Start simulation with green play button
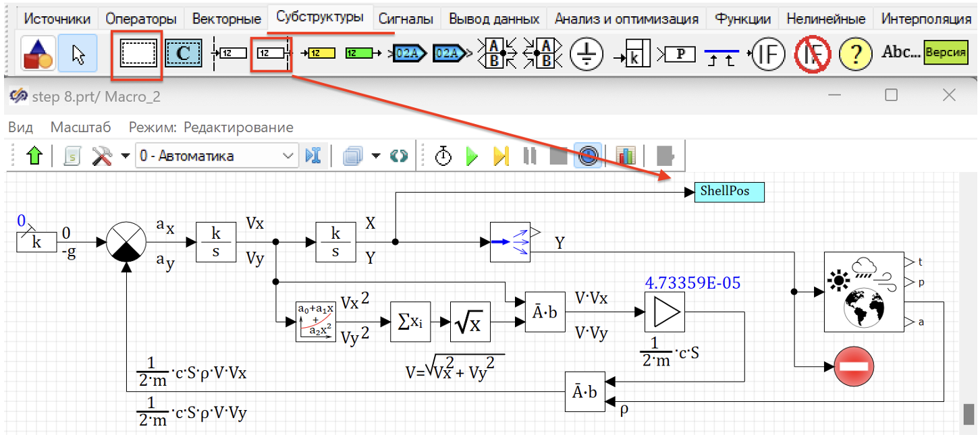 pos(472,156)
